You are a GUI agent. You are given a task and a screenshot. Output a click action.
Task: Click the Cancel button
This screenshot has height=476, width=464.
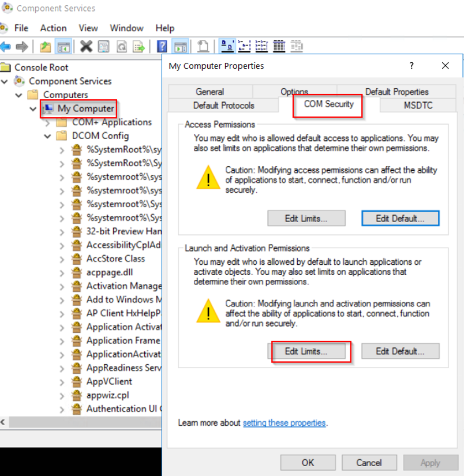pos(369,463)
